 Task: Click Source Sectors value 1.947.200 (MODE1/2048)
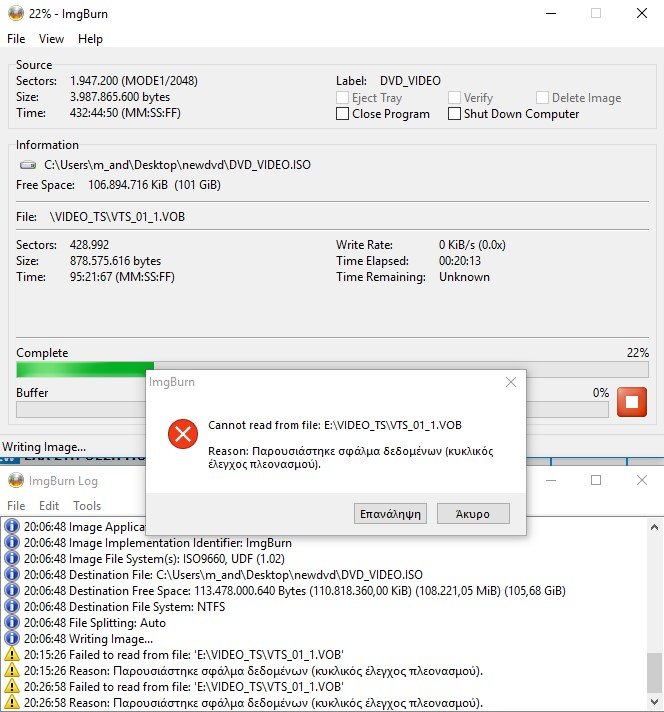[x=134, y=81]
